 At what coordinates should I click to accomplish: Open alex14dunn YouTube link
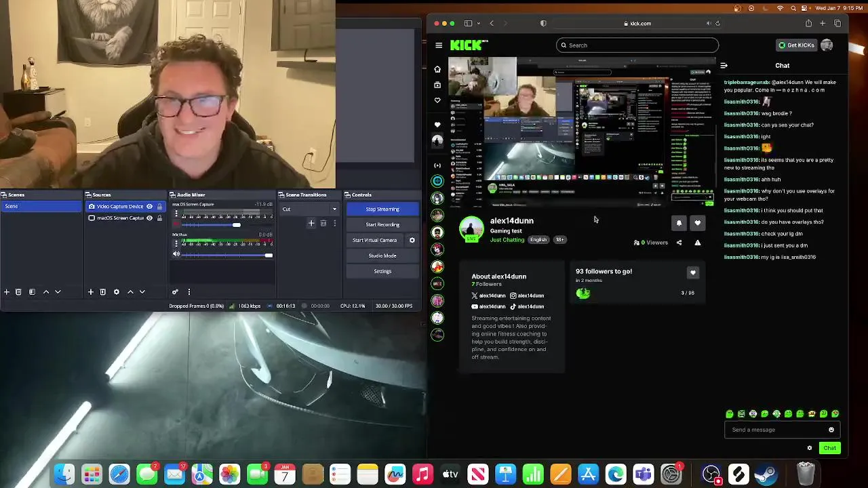(x=489, y=306)
